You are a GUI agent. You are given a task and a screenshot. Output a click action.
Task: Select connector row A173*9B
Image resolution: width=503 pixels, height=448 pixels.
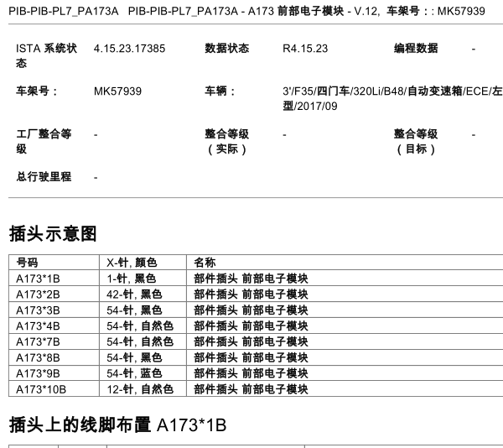[x=256, y=373]
